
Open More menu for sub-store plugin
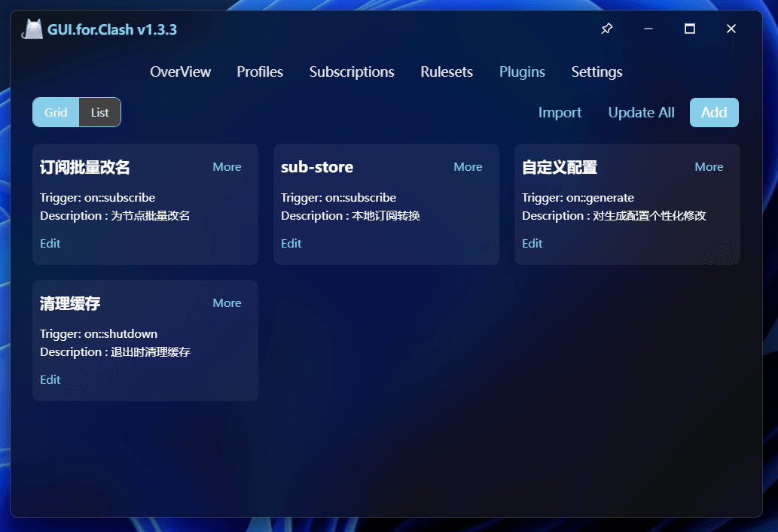coord(468,167)
